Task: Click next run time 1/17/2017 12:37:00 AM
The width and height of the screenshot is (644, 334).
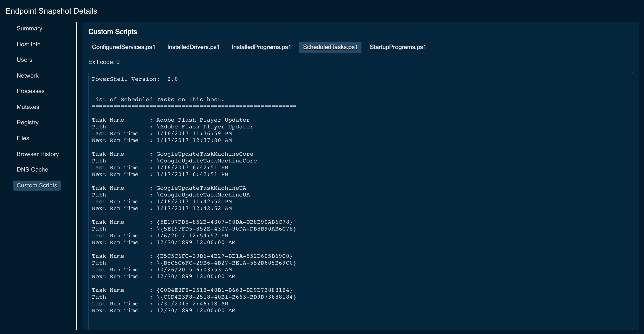Action: (x=194, y=140)
